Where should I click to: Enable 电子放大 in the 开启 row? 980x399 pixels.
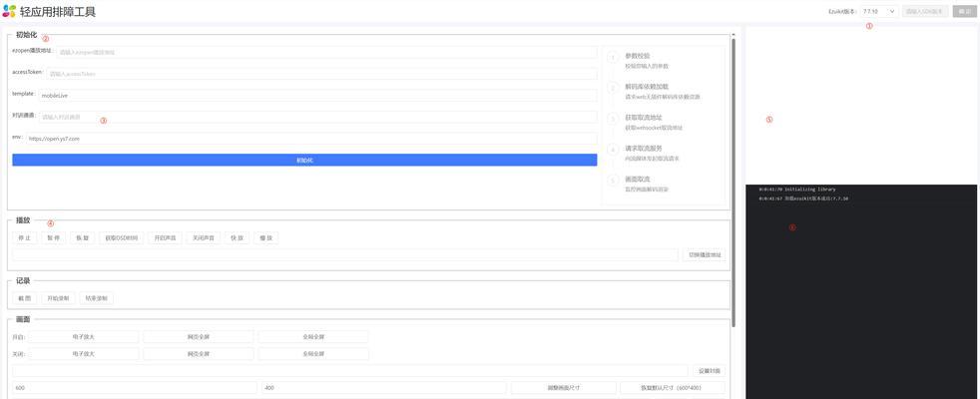(83, 336)
